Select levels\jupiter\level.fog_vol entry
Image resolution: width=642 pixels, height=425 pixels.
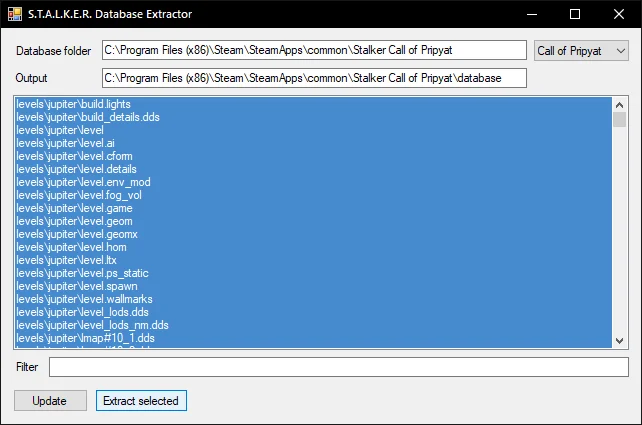tap(313, 195)
